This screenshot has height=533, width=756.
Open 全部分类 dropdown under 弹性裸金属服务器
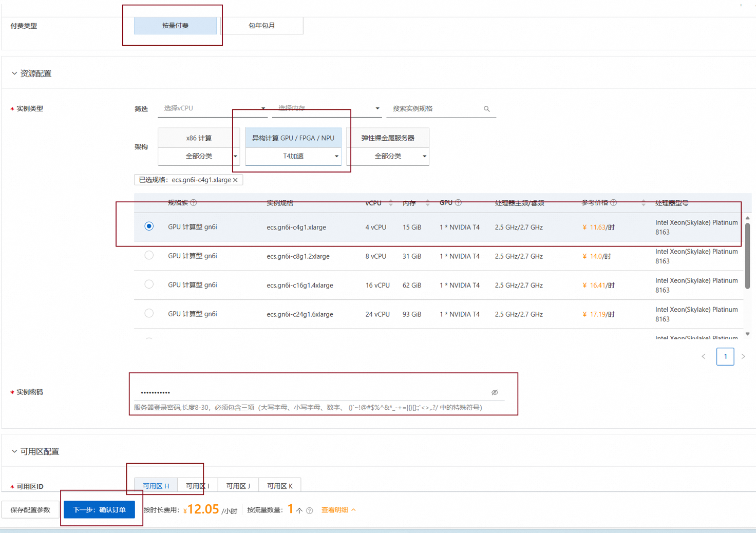click(388, 156)
